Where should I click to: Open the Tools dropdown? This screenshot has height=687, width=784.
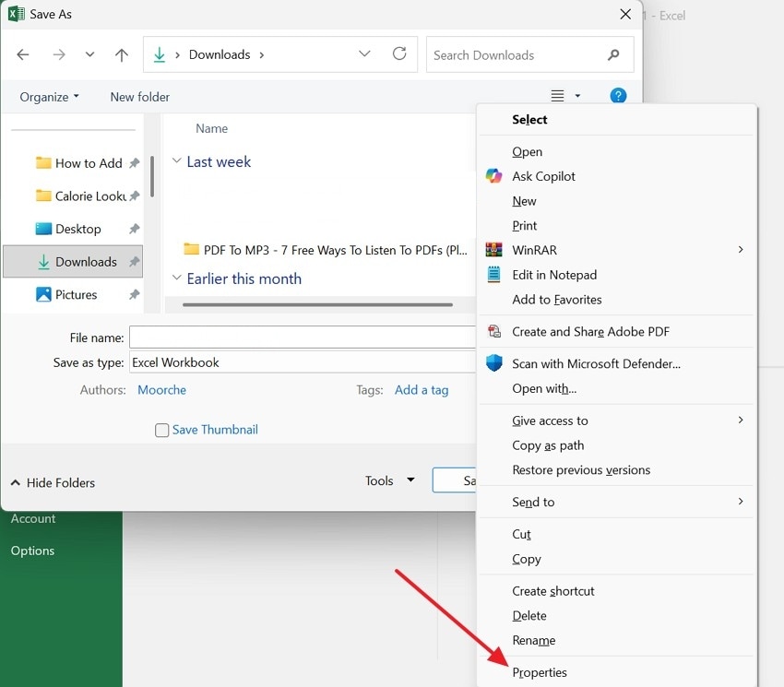(x=389, y=480)
